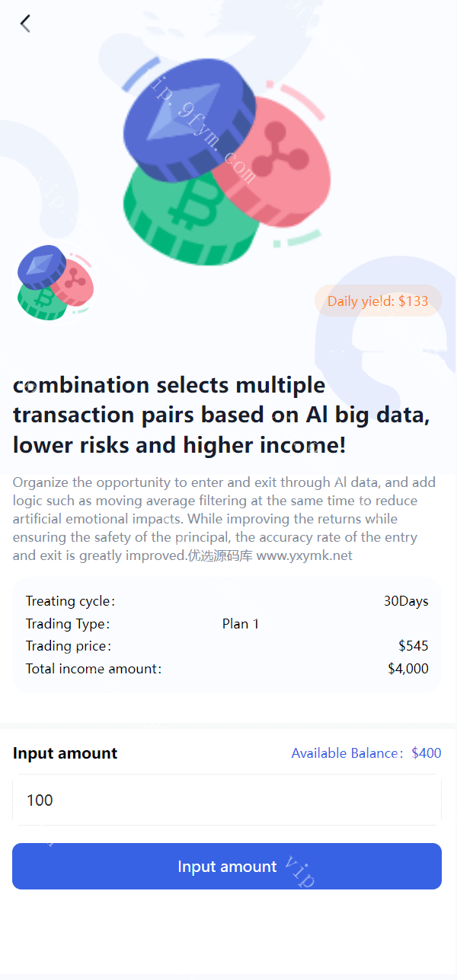Select the 30Days treating cycle value

[x=406, y=601]
